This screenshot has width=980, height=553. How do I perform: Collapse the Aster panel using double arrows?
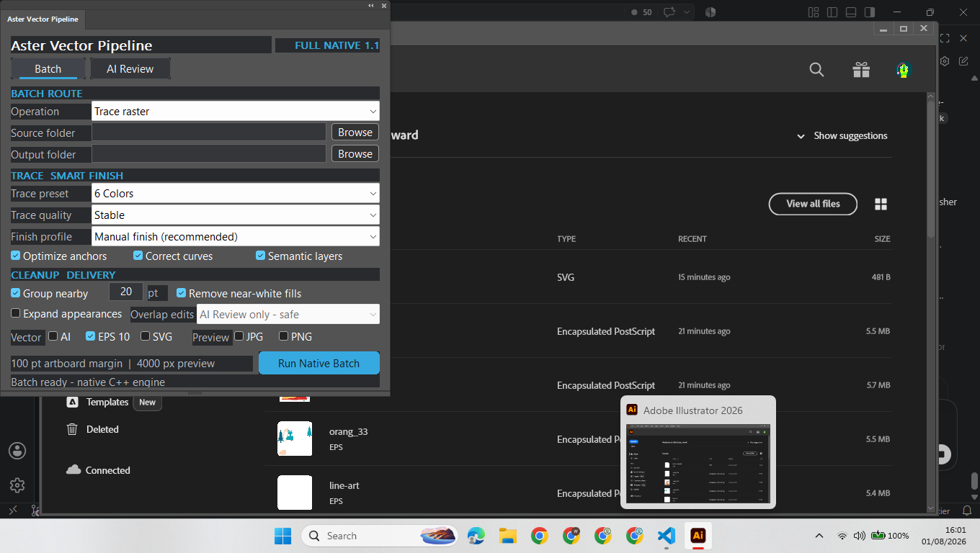click(371, 6)
